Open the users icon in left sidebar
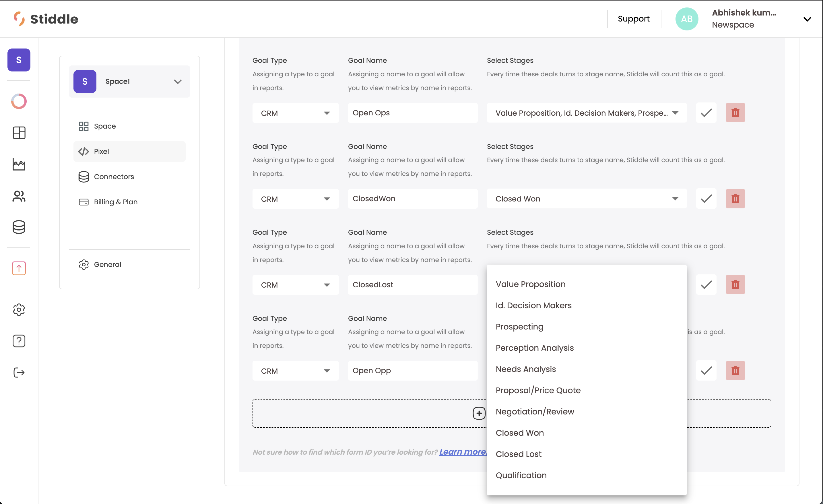The height and width of the screenshot is (504, 823). pos(19,196)
